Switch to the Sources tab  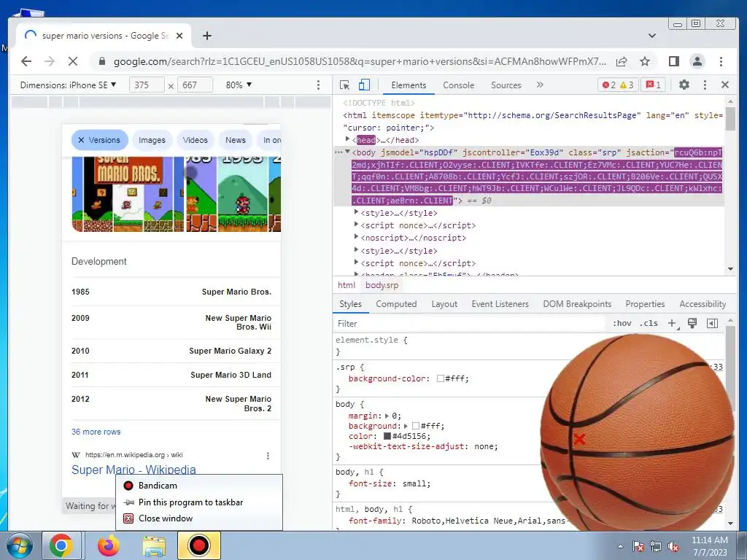pos(506,85)
